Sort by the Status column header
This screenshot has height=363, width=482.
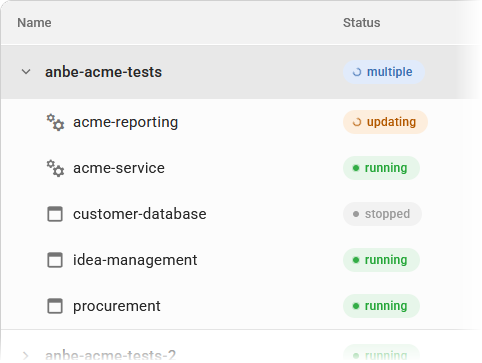tap(362, 23)
